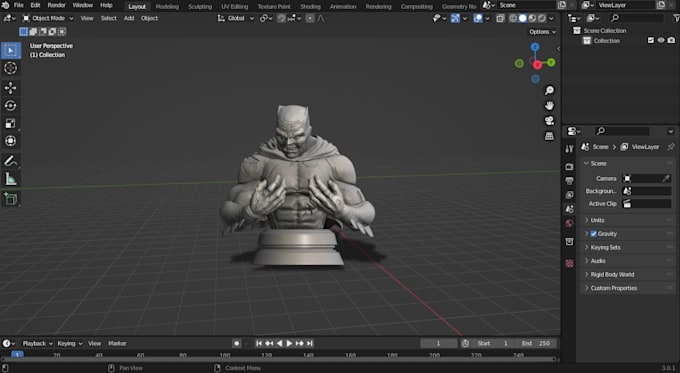Select the Annotate tool
The image size is (680, 373).
tap(10, 161)
